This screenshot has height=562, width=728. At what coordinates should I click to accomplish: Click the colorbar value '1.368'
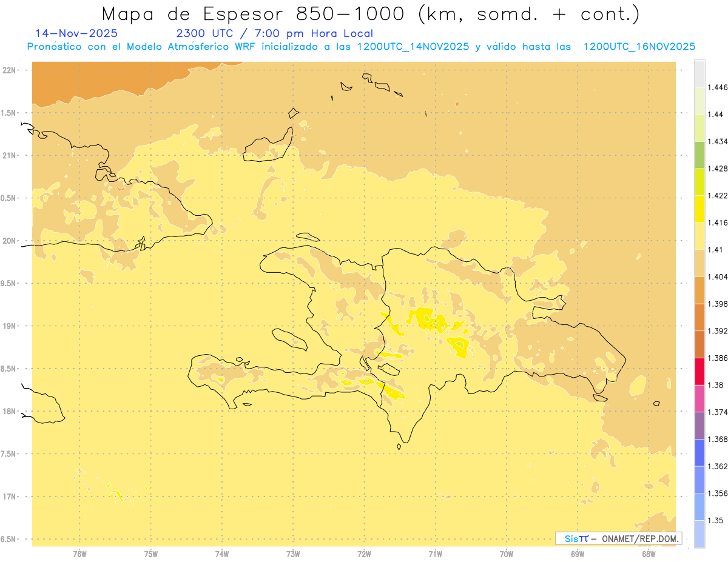[x=716, y=440]
